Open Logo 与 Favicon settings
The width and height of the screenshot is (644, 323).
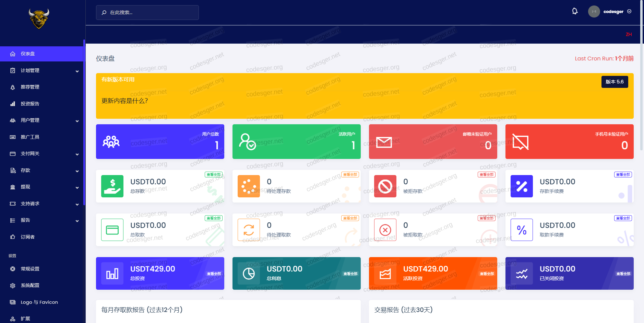(x=39, y=302)
